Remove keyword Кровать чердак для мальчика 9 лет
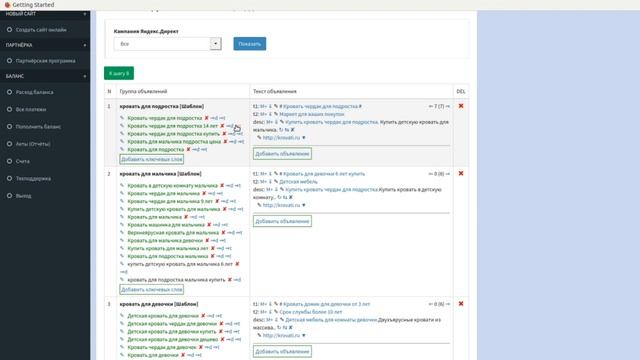640x360 pixels. (x=217, y=201)
